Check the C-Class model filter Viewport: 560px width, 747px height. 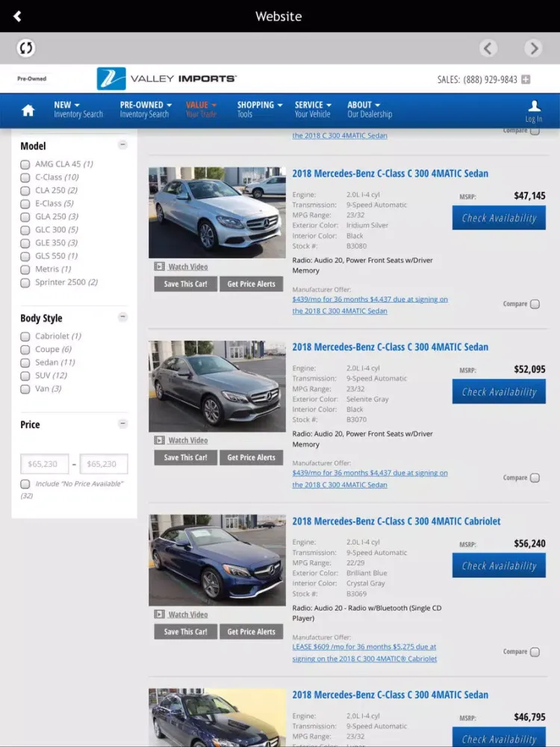(x=25, y=177)
